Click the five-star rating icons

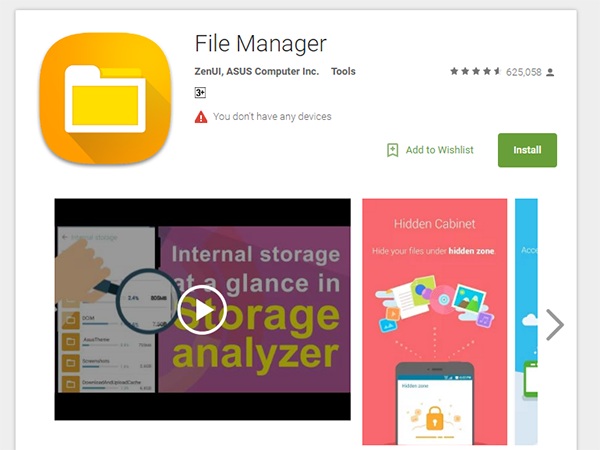[x=475, y=72]
